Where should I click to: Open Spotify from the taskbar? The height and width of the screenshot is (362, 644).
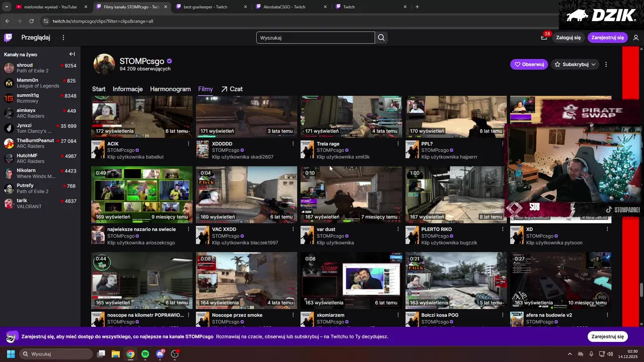pos(145,354)
